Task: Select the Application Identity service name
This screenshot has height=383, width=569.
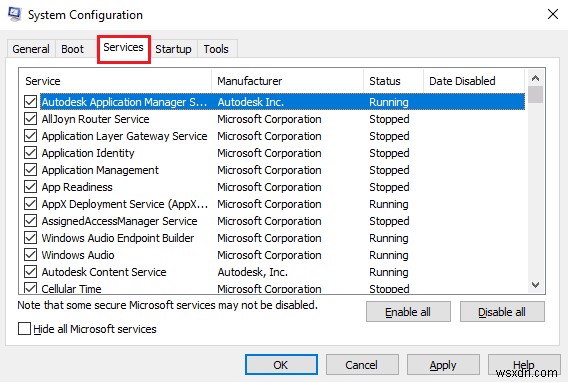Action: 88,153
